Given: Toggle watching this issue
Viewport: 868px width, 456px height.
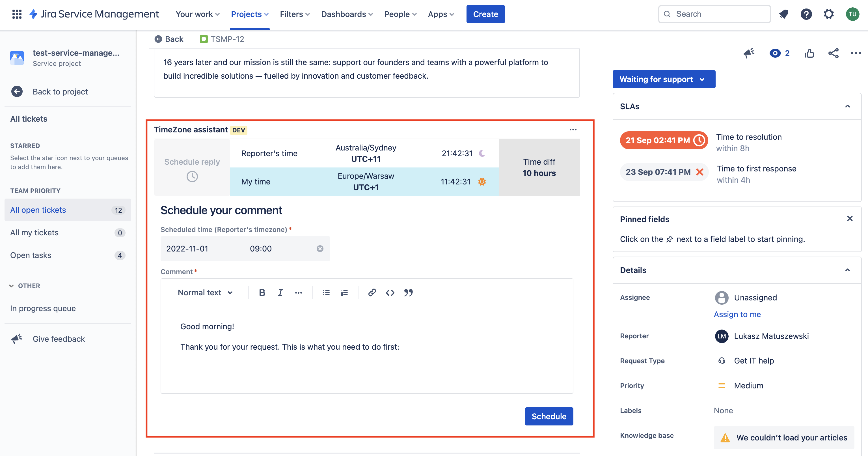Looking at the screenshot, I should (775, 53).
